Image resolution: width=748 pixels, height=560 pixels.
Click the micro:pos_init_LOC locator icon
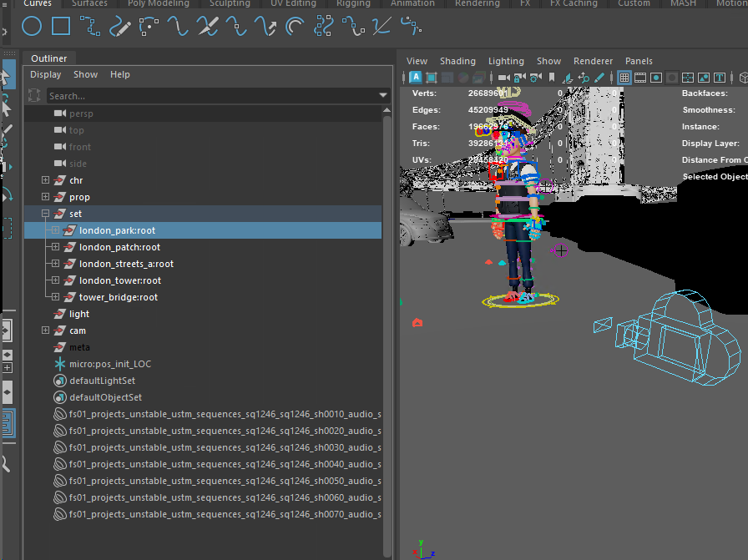click(59, 364)
